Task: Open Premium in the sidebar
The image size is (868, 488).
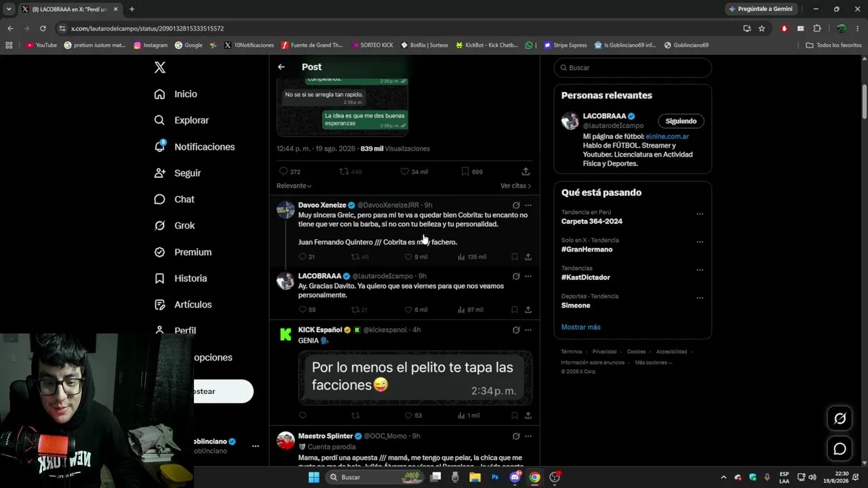Action: (x=182, y=252)
